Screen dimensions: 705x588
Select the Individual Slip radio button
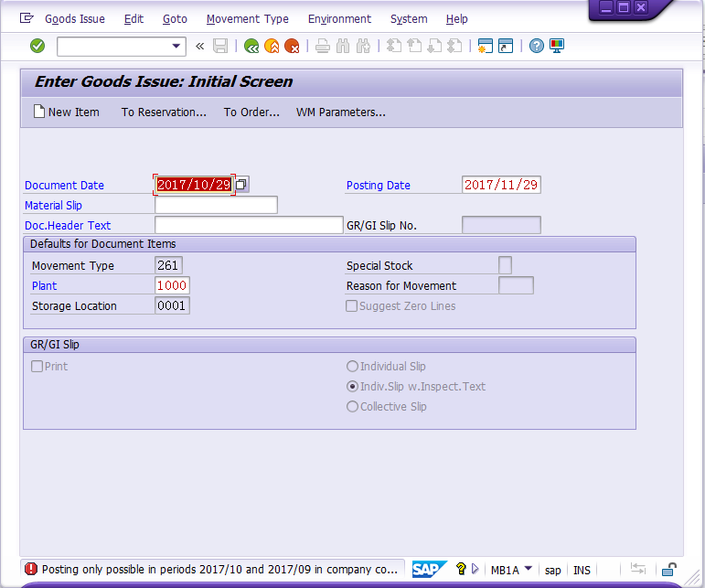coord(352,367)
